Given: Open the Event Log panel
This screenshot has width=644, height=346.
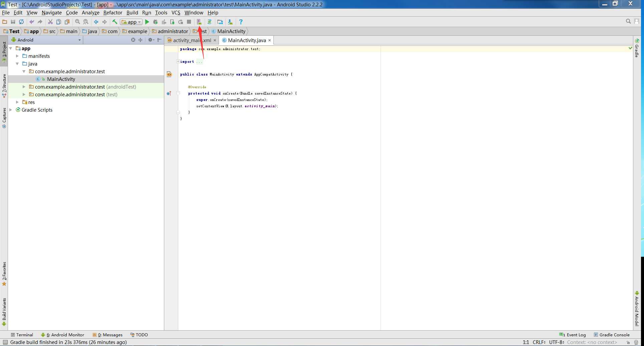Looking at the screenshot, I should 573,335.
